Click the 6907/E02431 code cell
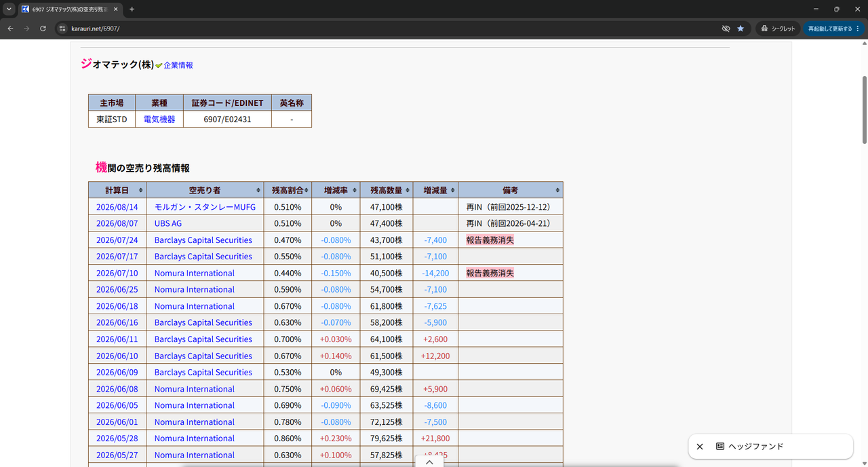868x467 pixels. (x=227, y=119)
